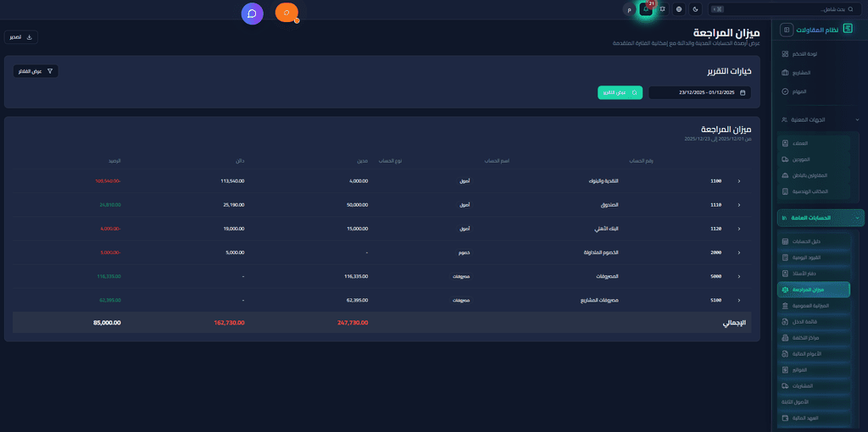Click the تصدير export button
This screenshot has width=868, height=432.
(x=21, y=37)
